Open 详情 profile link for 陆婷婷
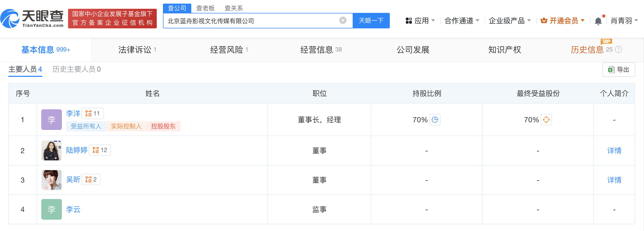The width and height of the screenshot is (644, 231). coord(614,151)
